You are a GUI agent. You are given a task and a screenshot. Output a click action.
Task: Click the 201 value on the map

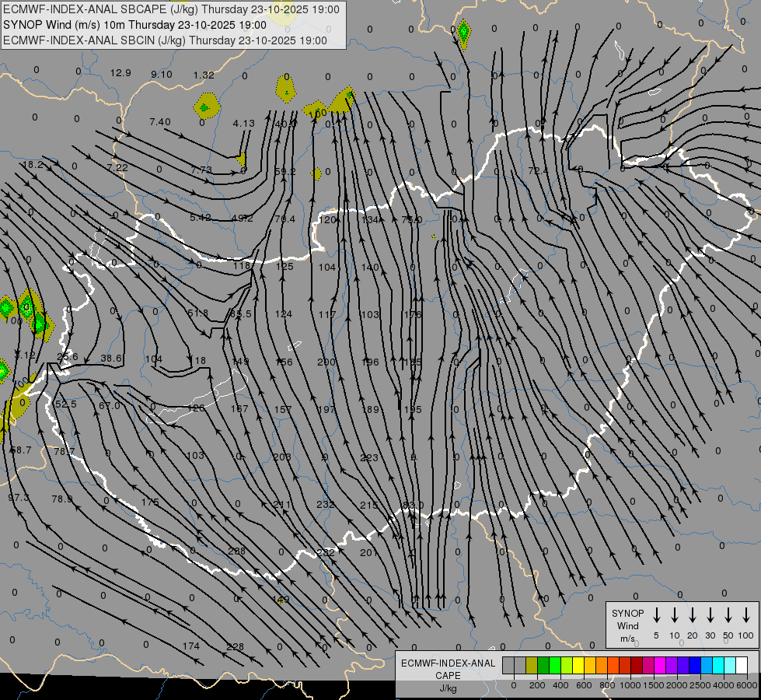[x=368, y=552]
